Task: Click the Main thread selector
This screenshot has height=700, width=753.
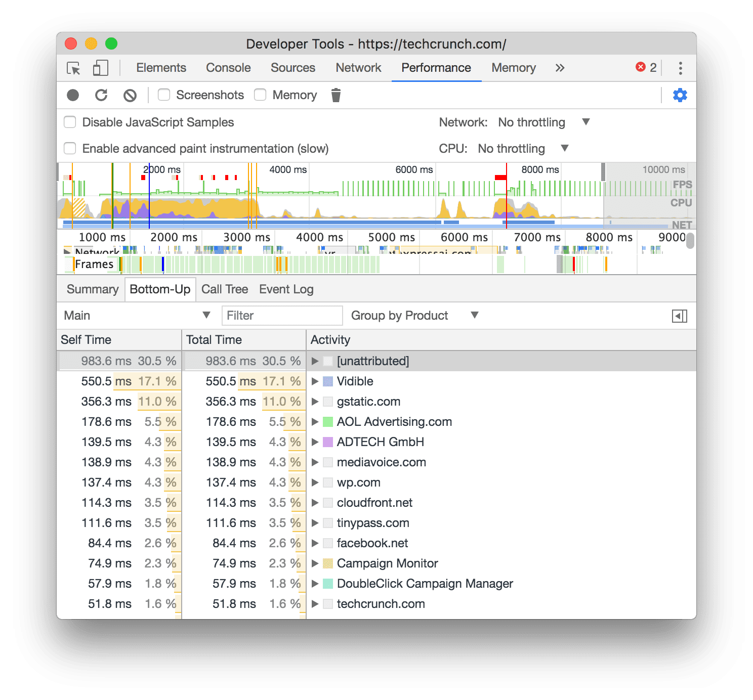Action: pyautogui.click(x=137, y=315)
